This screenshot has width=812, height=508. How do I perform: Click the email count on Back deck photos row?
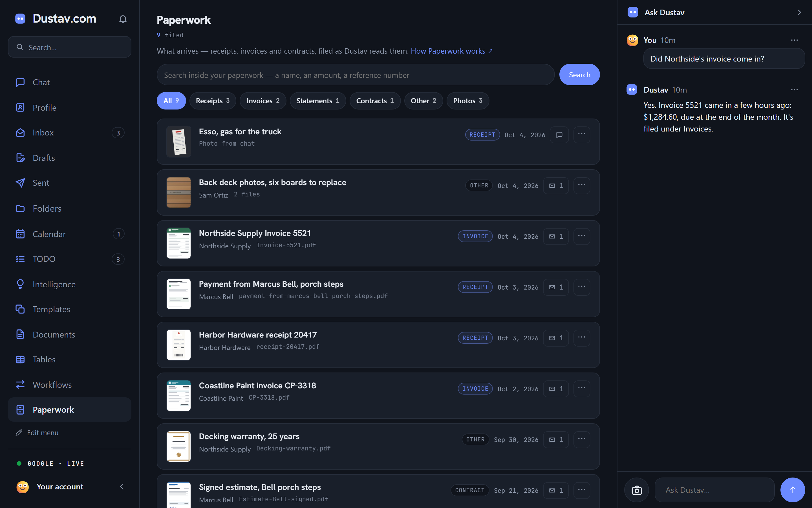tap(556, 185)
